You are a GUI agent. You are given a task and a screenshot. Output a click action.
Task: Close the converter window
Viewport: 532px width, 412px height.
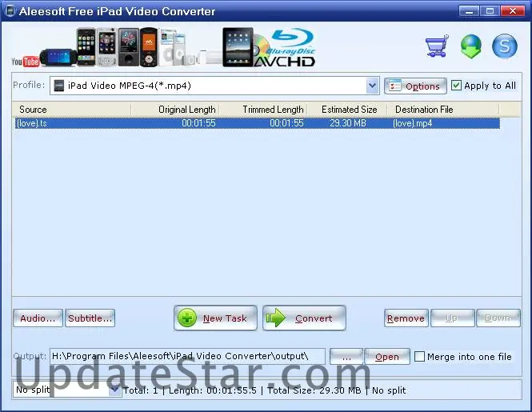(x=513, y=11)
